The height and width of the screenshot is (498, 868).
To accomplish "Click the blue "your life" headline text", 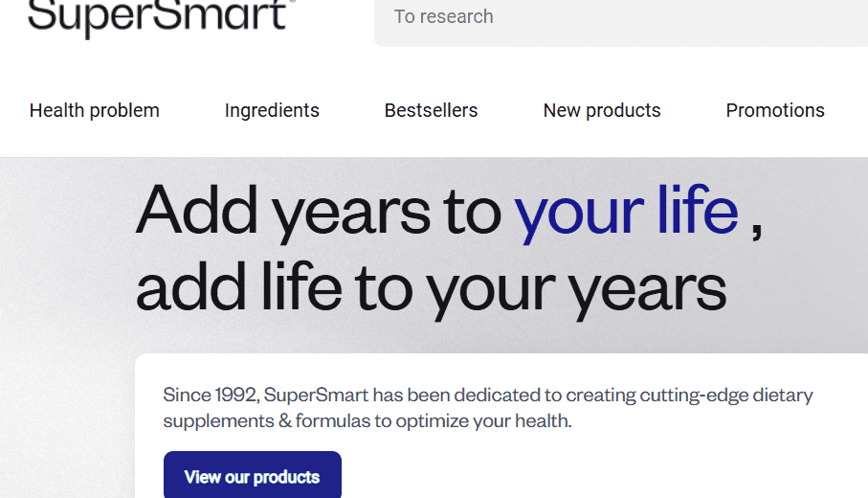I will (626, 209).
